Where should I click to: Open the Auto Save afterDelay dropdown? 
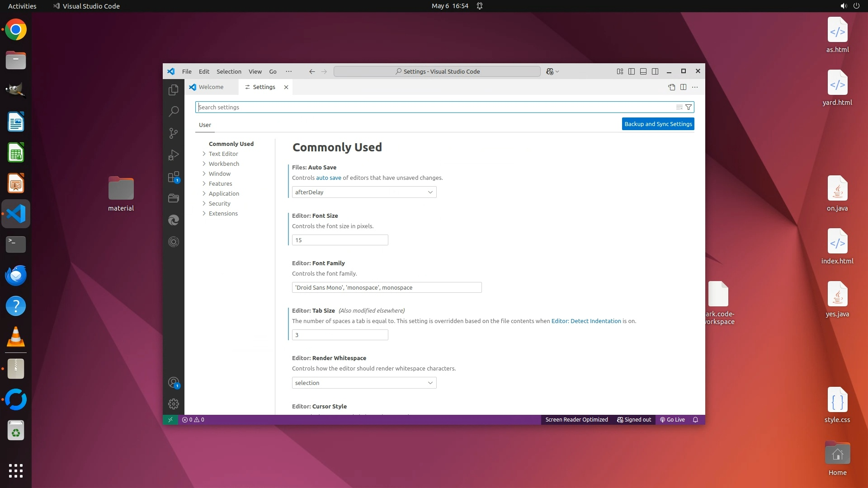pyautogui.click(x=364, y=192)
